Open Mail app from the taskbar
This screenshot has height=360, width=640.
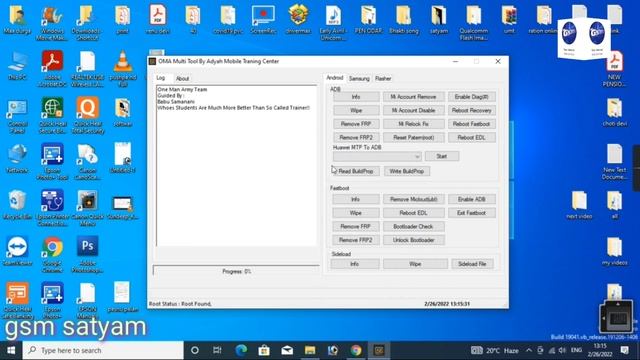click(287, 350)
